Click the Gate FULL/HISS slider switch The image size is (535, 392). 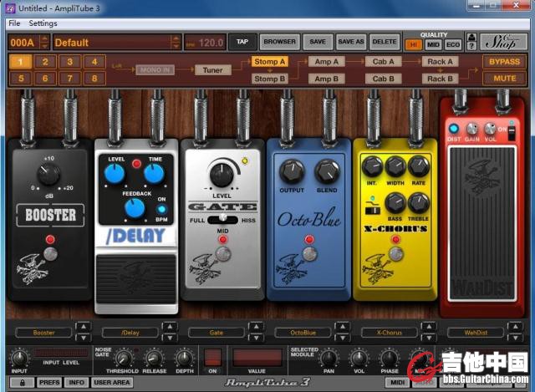(223, 219)
